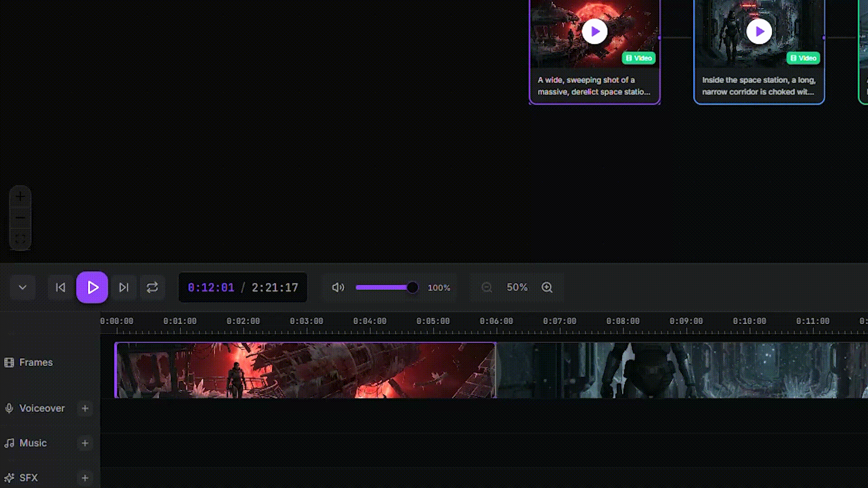Skip to the start of the timeline
The height and width of the screenshot is (488, 868).
pos(60,287)
